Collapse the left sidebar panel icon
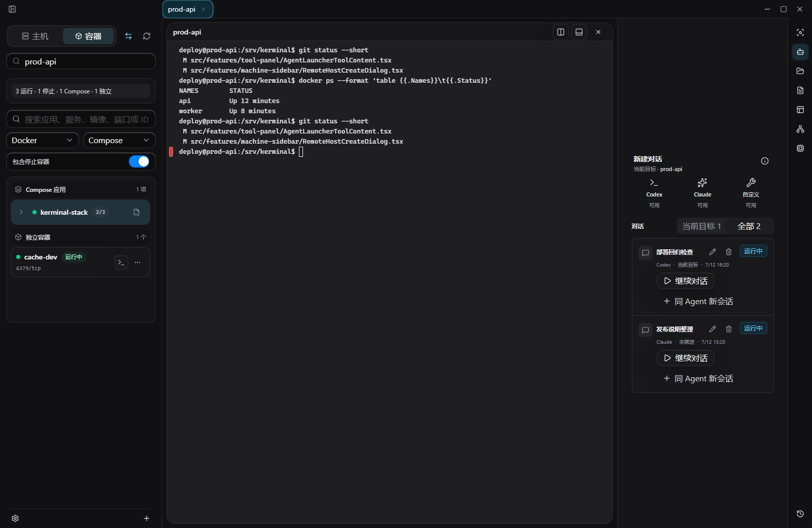Viewport: 812px width, 528px height. click(12, 9)
